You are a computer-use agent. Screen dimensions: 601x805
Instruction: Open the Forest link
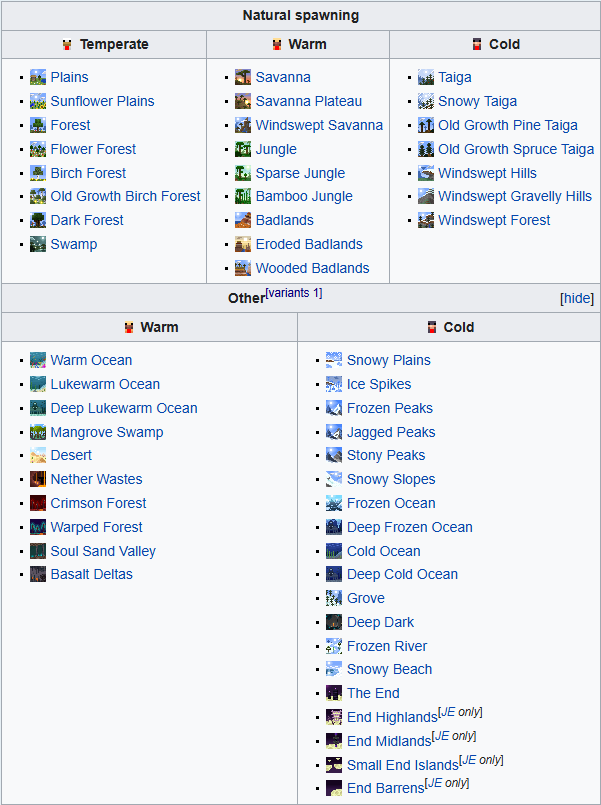pos(70,125)
